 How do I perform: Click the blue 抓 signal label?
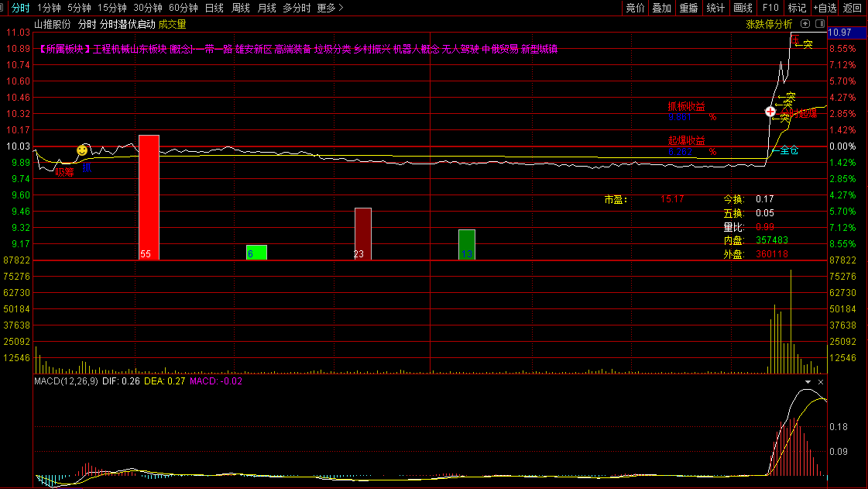point(87,168)
